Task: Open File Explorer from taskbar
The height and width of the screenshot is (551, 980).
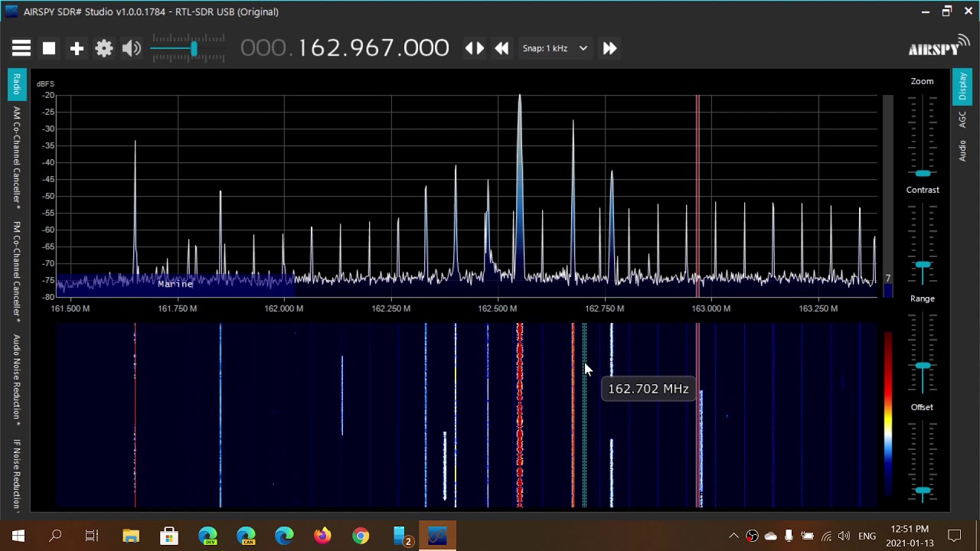Action: 131,536
